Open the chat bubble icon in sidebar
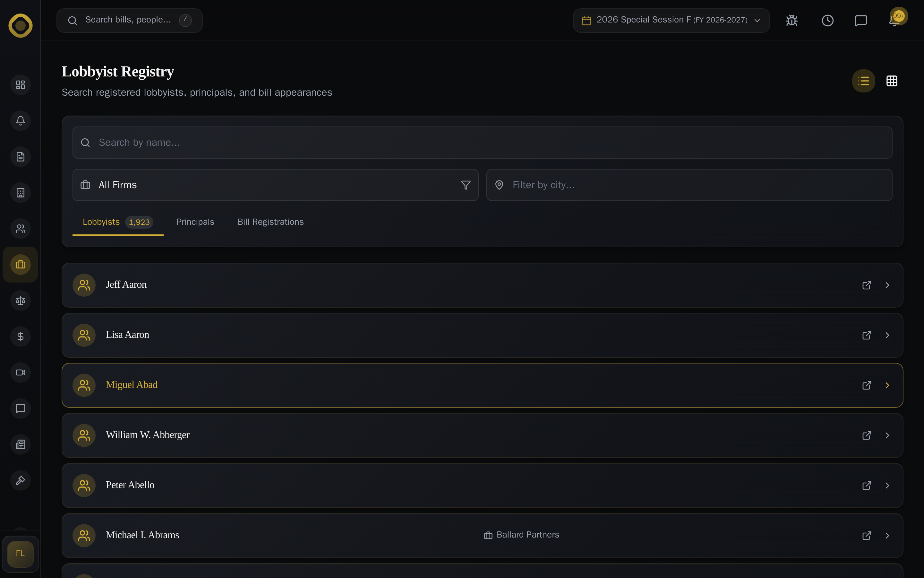This screenshot has height=578, width=924. (20, 408)
